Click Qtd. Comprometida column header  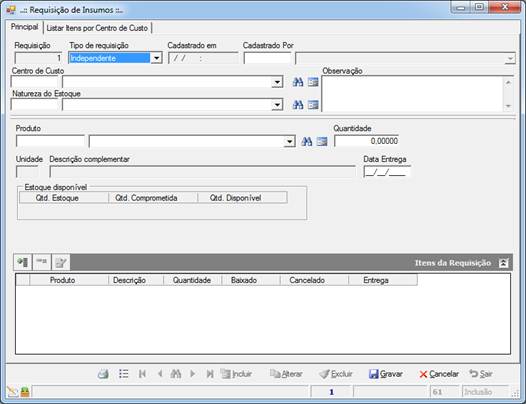point(153,198)
